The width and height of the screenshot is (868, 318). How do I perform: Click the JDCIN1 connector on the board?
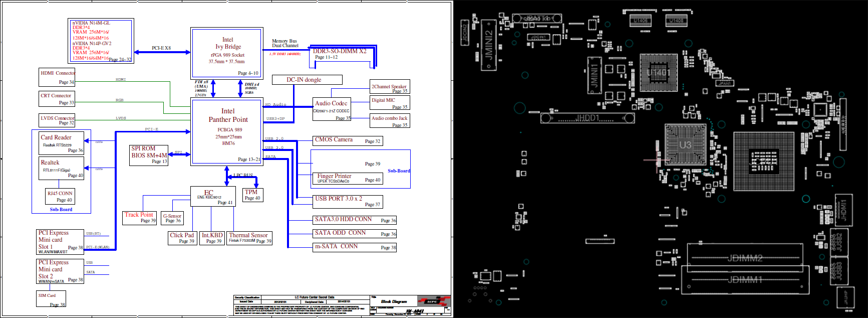[538, 37]
